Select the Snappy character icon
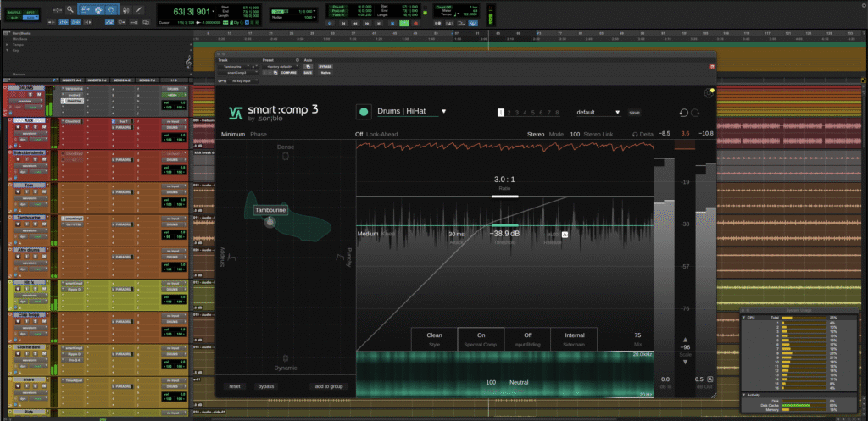Screen dimensions: 868x421 coord(232,256)
